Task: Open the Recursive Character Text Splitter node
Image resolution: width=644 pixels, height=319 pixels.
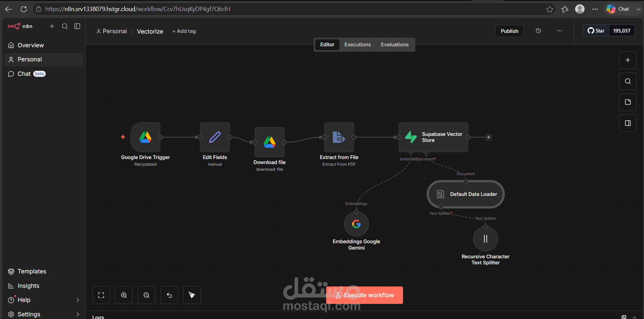Action: tap(485, 239)
